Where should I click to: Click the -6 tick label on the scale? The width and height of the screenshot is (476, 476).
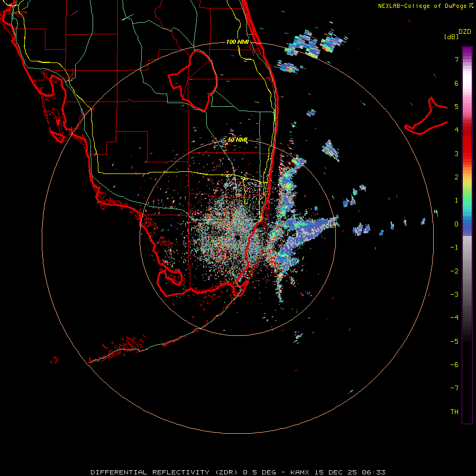tap(454, 364)
